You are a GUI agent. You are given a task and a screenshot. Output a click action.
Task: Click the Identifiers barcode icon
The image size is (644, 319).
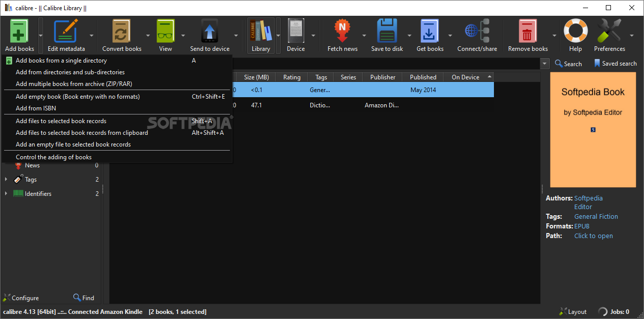click(18, 193)
